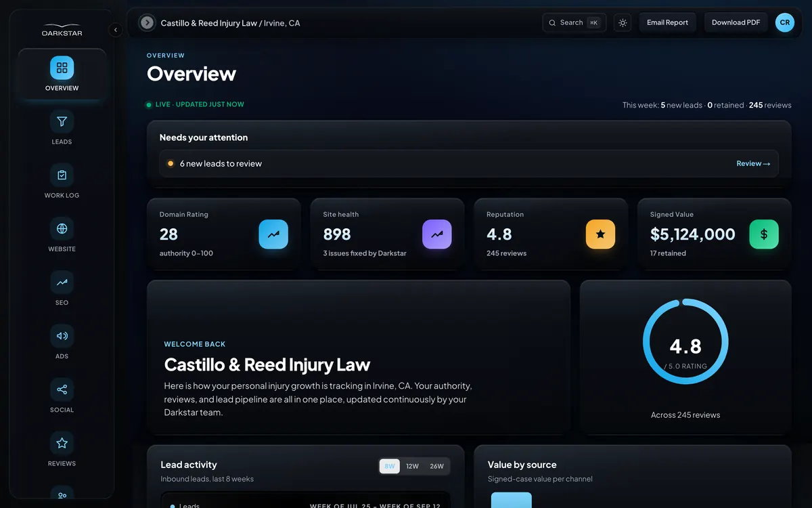Click the '3 issues fixed by Darkstar' text
This screenshot has height=508, width=812.
pyautogui.click(x=365, y=253)
